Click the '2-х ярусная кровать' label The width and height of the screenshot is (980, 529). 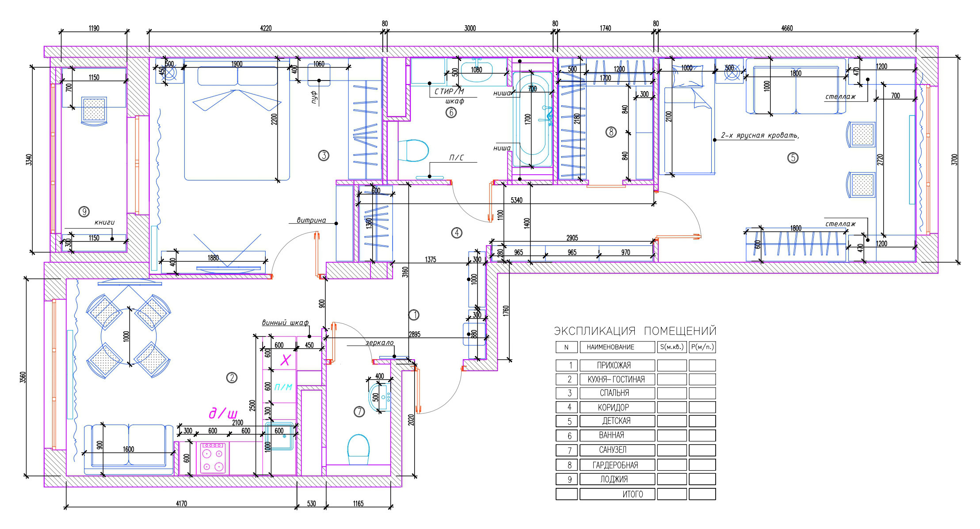pos(759,135)
